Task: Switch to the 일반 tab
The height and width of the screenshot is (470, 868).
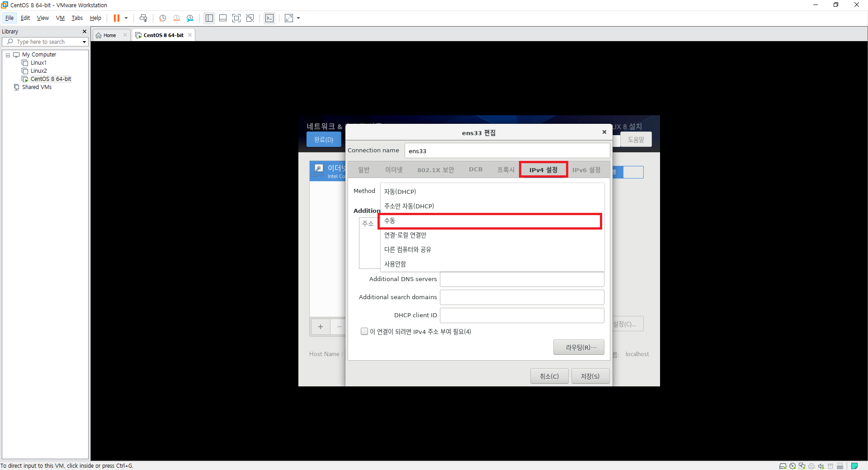Action: click(363, 169)
